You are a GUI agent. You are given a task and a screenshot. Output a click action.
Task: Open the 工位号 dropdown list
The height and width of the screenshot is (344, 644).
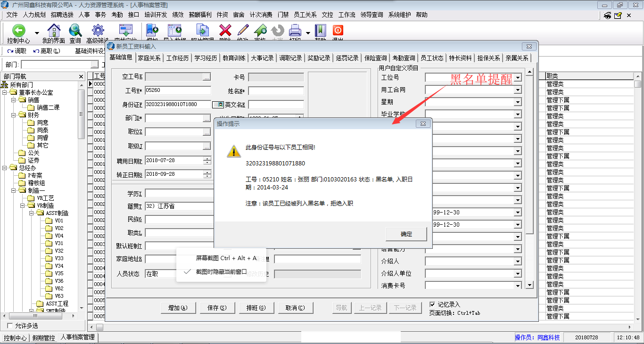517,77
